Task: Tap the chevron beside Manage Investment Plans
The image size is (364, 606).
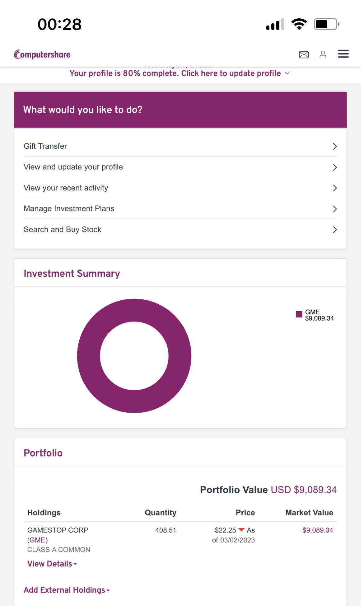Action: 335,209
